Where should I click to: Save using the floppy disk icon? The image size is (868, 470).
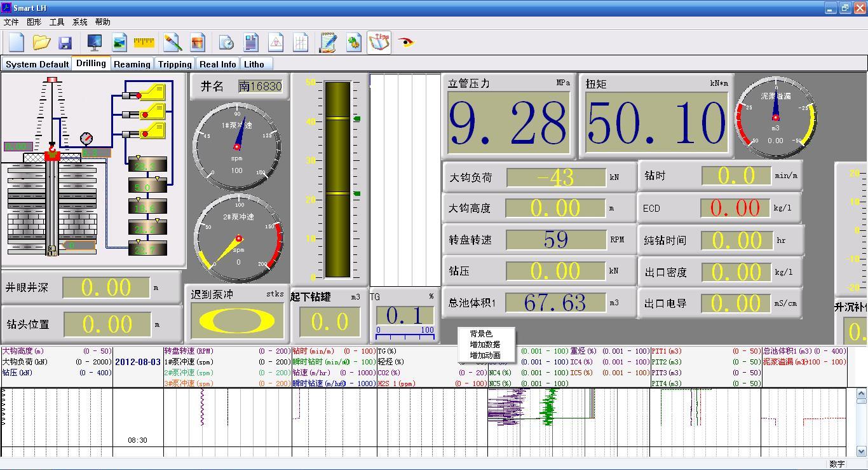coord(65,43)
